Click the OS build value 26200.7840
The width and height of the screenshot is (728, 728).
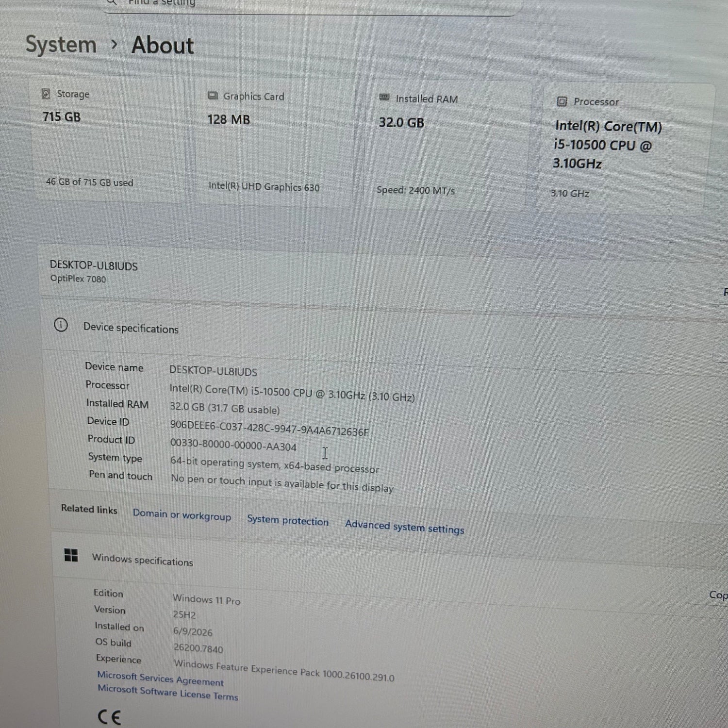[x=199, y=648]
